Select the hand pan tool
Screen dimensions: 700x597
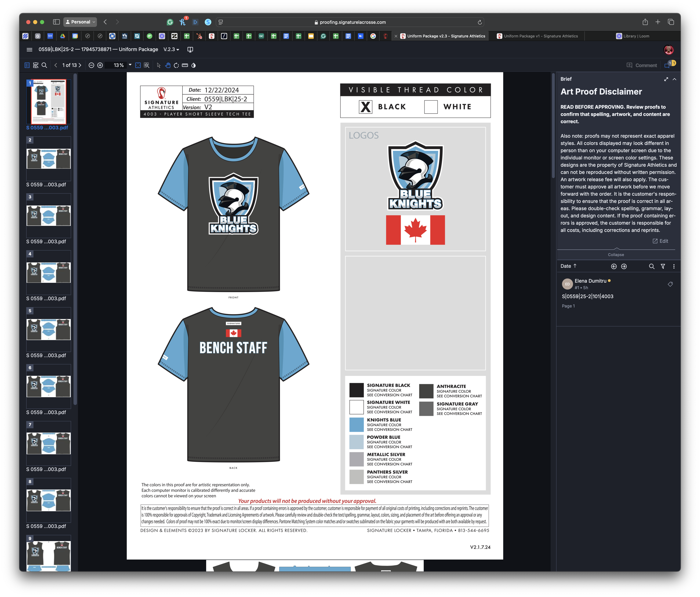[167, 65]
